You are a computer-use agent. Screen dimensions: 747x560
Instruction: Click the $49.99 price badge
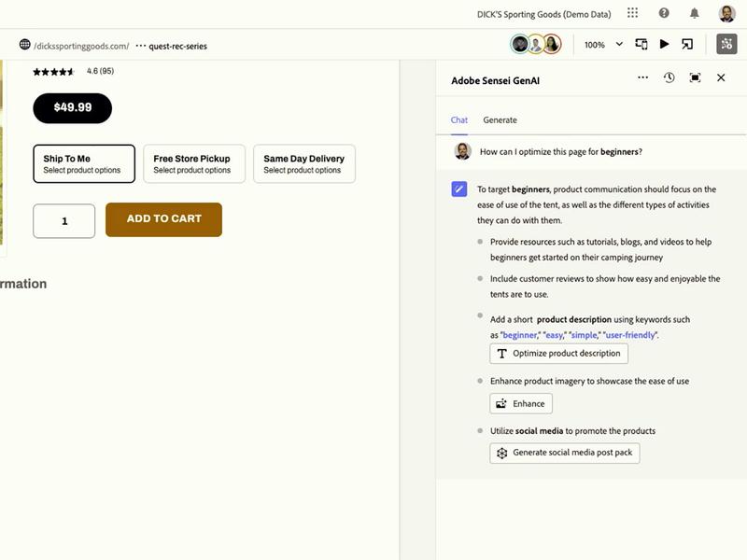pyautogui.click(x=73, y=108)
